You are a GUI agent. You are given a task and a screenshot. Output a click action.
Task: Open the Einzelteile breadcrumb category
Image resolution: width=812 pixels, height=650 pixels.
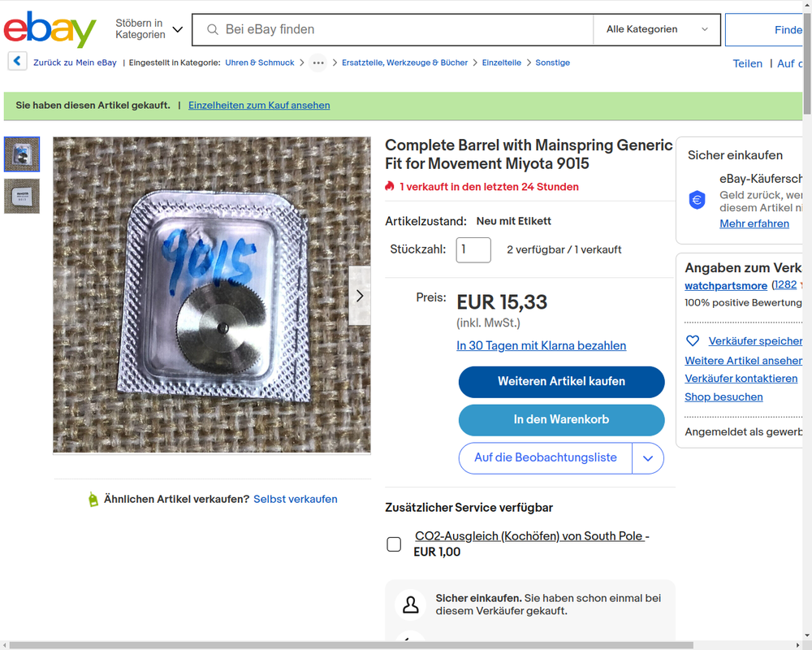click(x=501, y=63)
